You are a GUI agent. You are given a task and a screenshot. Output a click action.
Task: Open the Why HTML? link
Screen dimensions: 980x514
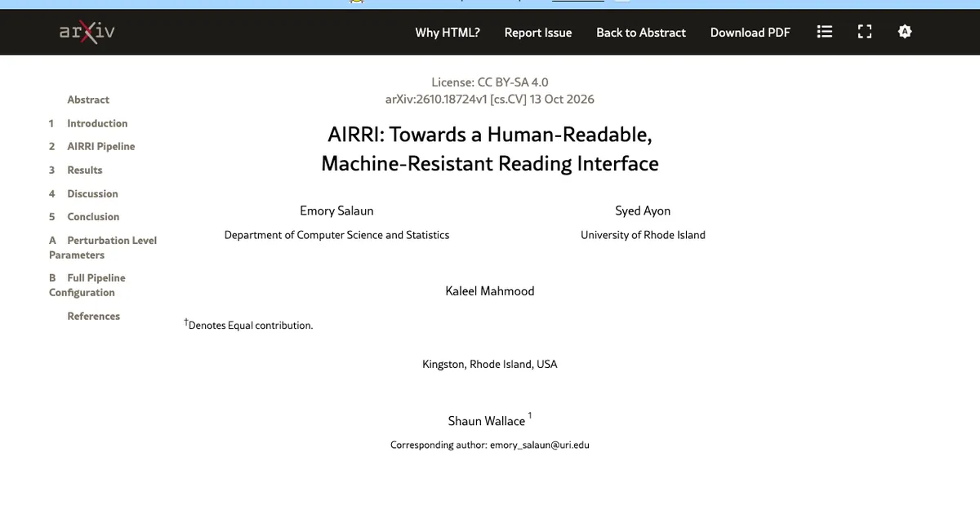pyautogui.click(x=448, y=33)
